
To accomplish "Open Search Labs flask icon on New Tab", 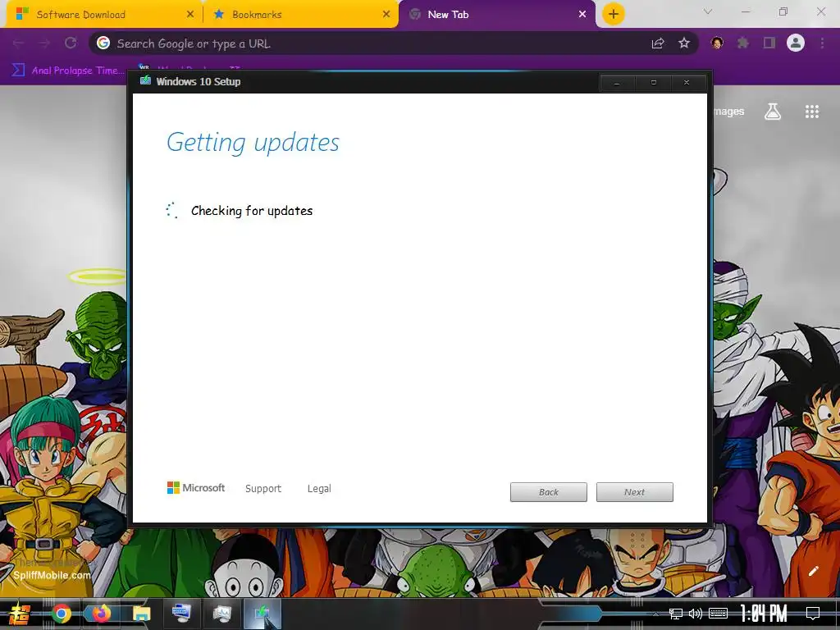I will pyautogui.click(x=773, y=112).
